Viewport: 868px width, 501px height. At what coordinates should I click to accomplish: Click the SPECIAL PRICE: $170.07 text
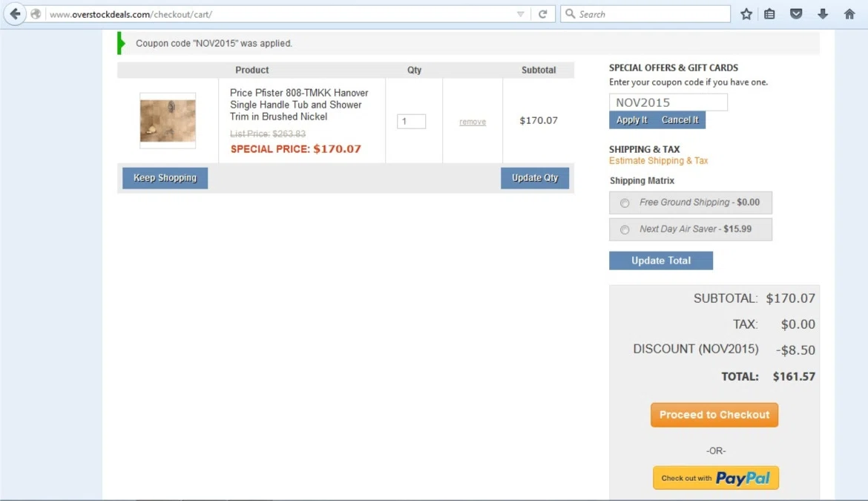tap(295, 149)
